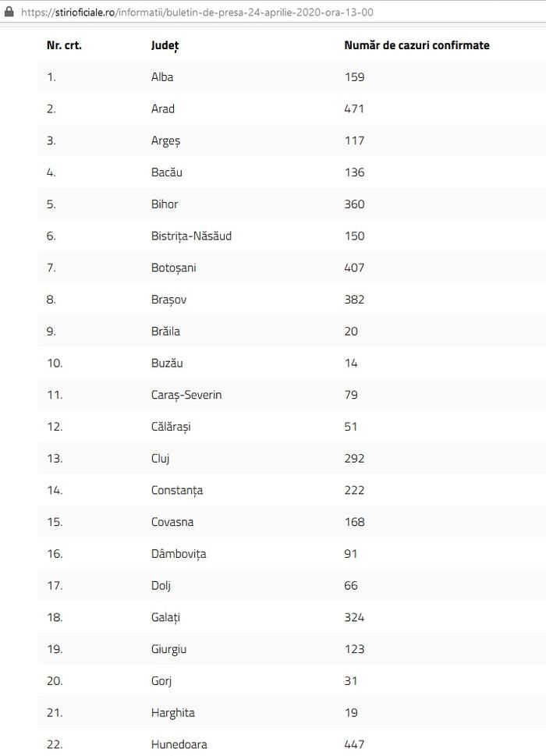Image resolution: width=546 pixels, height=756 pixels.
Task: Select the Cluj cases value 292
Action: (x=354, y=459)
